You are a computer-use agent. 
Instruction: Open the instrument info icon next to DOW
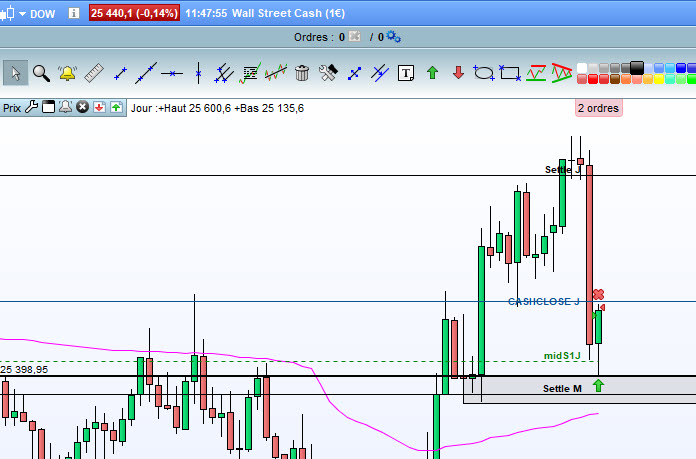pyautogui.click(x=74, y=13)
